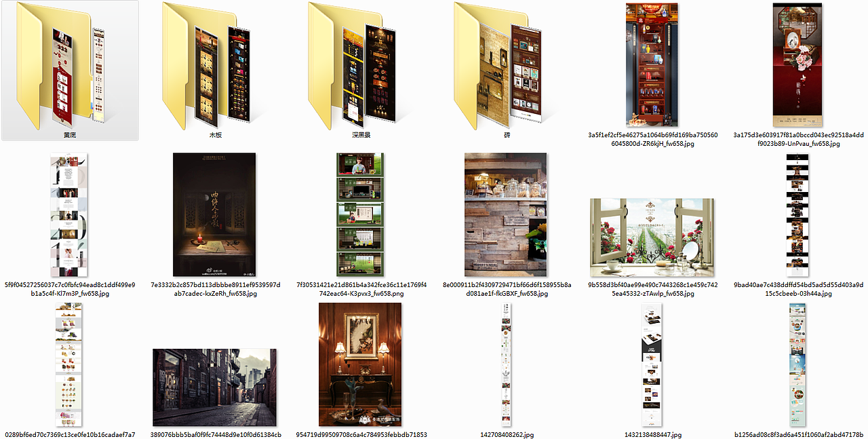
Task: Select the 7f30531421e21d861b green panels thumbnail
Action: pos(361,214)
